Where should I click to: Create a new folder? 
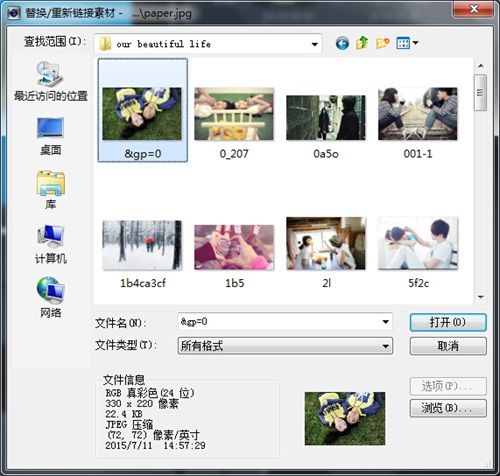tap(382, 43)
